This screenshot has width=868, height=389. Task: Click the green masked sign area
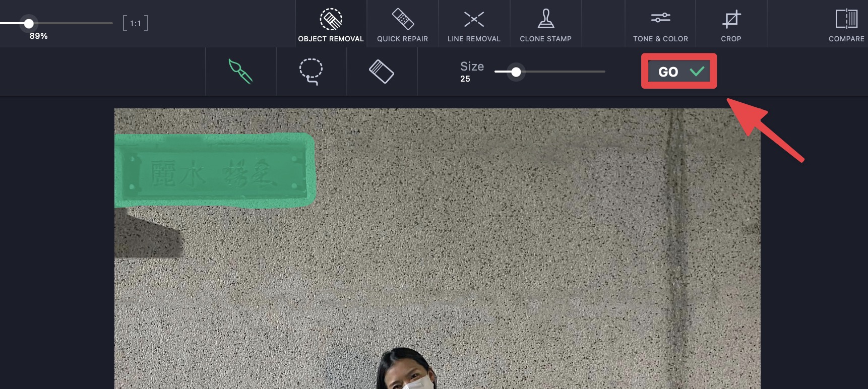215,170
